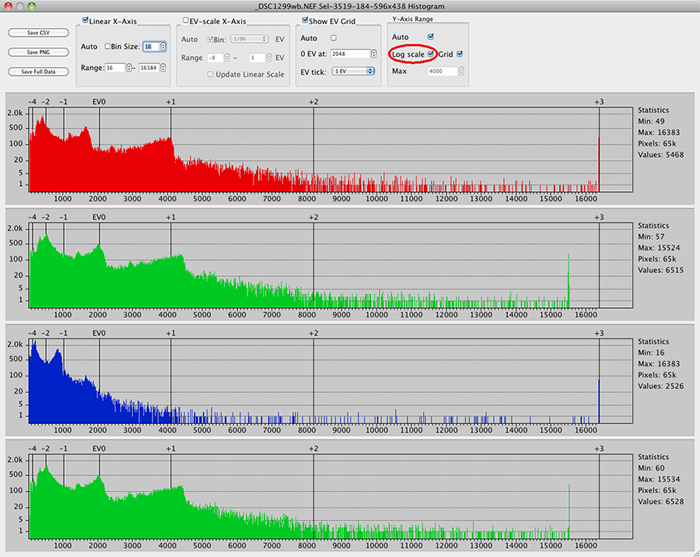Click the 'Y-Axis Range' panel label
This screenshot has width=700, height=557.
tap(412, 19)
